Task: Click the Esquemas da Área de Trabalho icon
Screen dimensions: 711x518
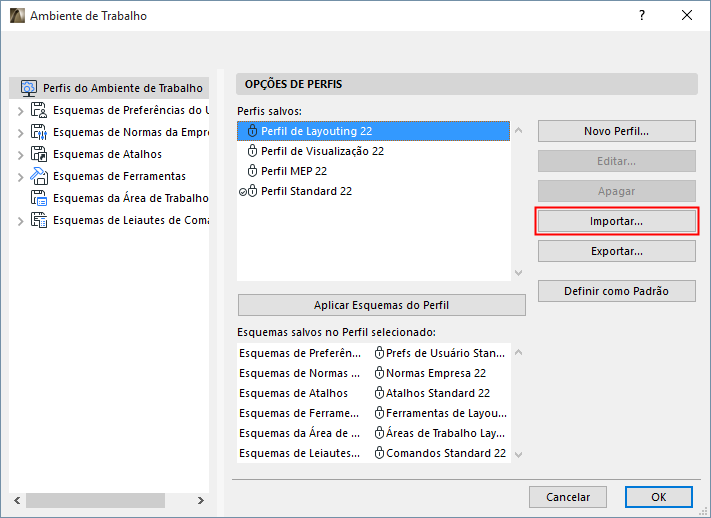Action: [x=39, y=198]
